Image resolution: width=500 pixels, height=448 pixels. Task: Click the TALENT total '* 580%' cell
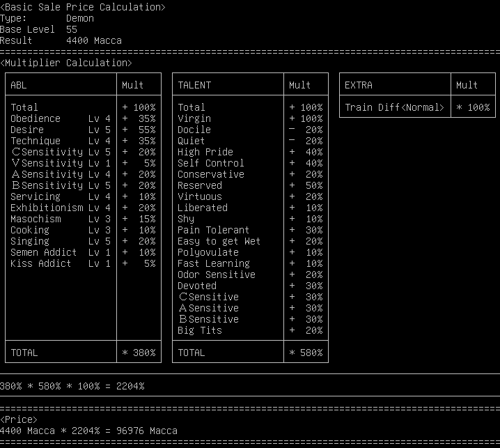tap(306, 353)
